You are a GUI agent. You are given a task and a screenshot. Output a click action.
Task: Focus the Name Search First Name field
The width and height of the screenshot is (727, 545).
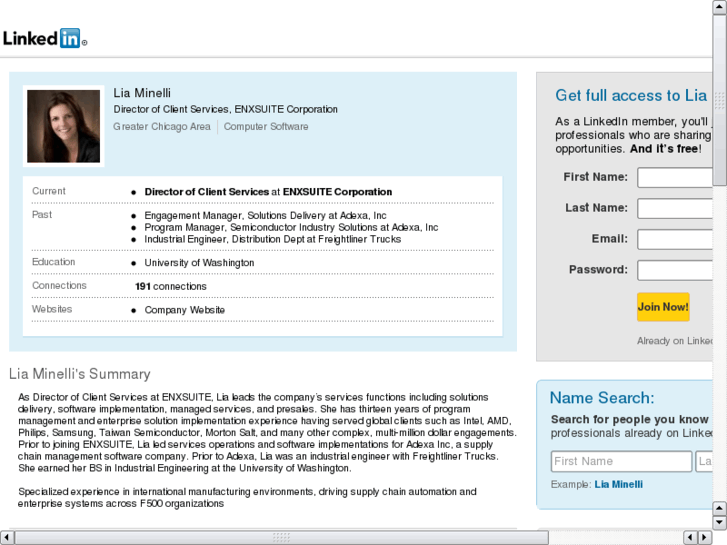click(x=621, y=461)
